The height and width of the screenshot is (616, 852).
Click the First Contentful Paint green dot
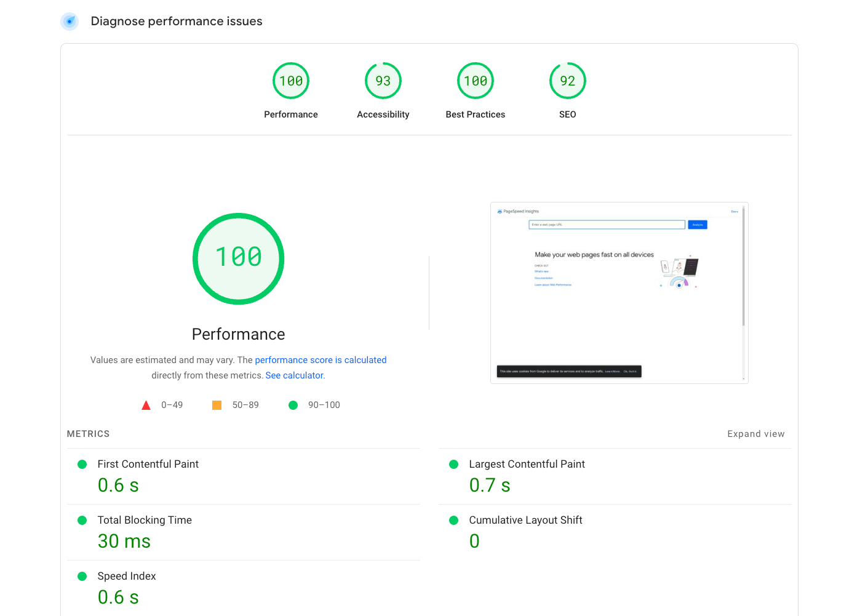click(x=82, y=465)
